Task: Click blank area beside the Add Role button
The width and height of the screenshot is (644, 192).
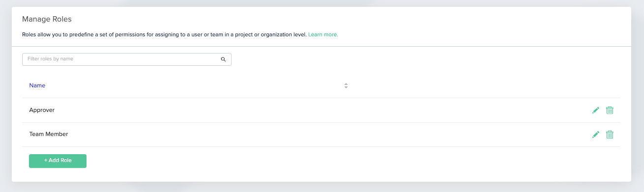Action: [x=344, y=161]
